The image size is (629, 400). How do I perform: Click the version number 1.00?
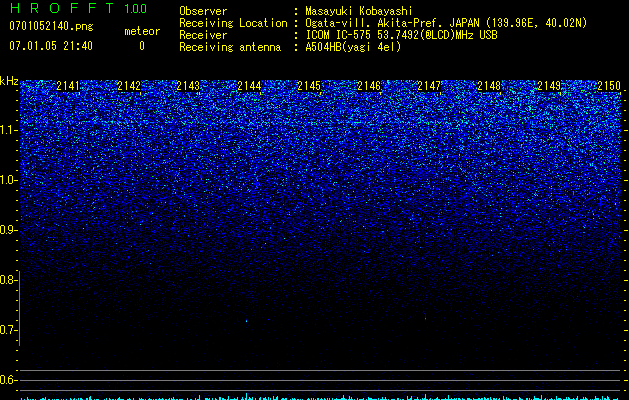pos(136,8)
